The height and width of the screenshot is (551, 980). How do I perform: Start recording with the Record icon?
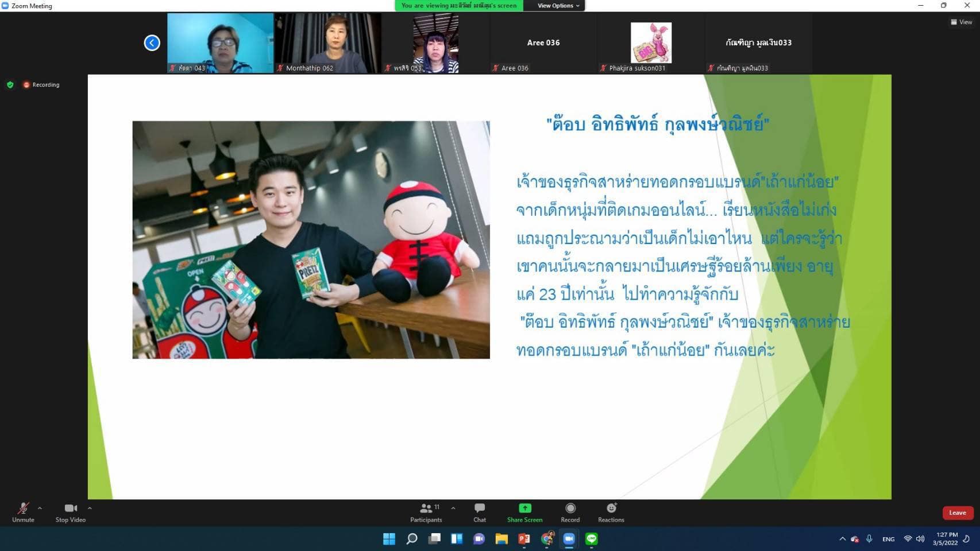pyautogui.click(x=570, y=509)
